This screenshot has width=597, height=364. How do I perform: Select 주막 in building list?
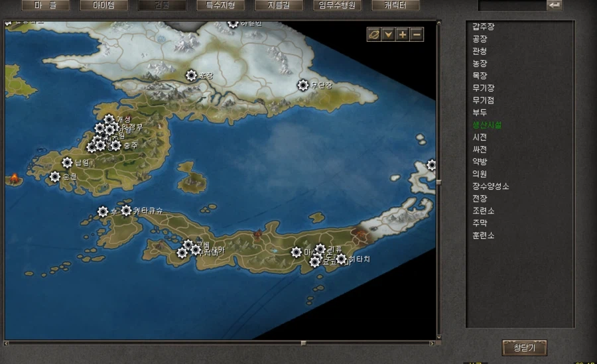tap(480, 223)
